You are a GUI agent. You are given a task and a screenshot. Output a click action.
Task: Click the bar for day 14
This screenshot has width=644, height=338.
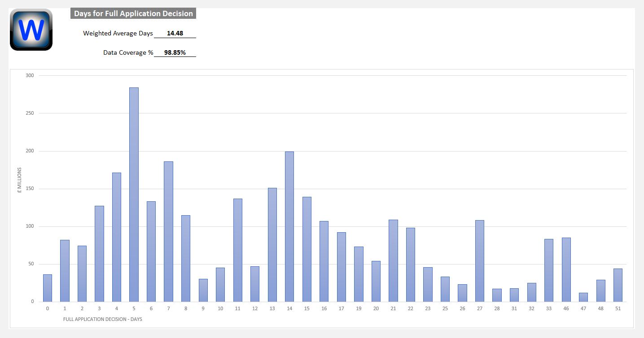[289, 226]
